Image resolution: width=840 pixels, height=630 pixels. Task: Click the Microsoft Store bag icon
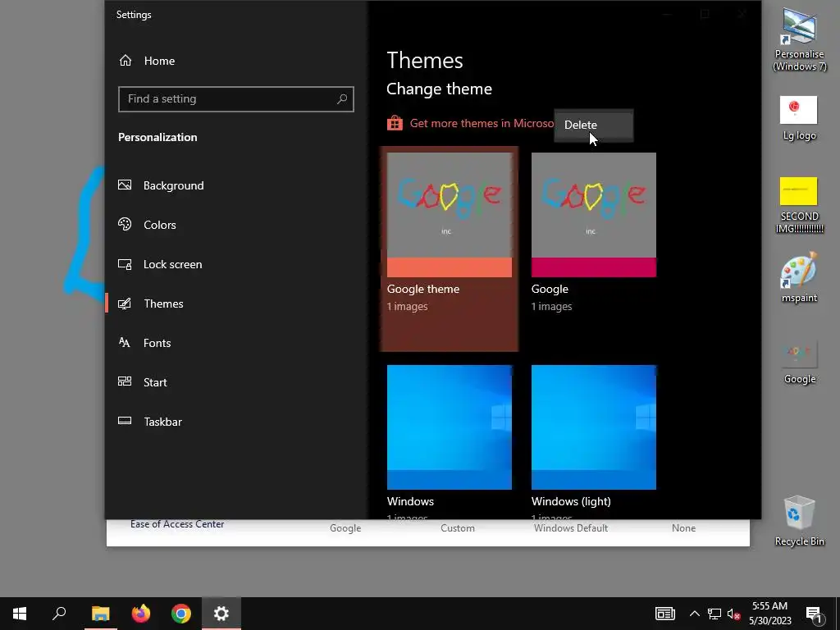[395, 123]
